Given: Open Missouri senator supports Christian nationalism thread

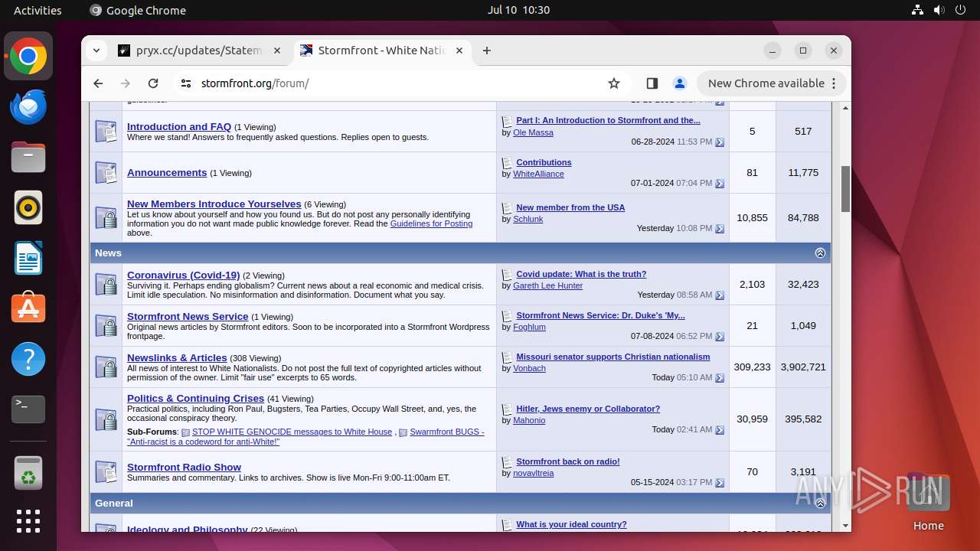Looking at the screenshot, I should [613, 357].
